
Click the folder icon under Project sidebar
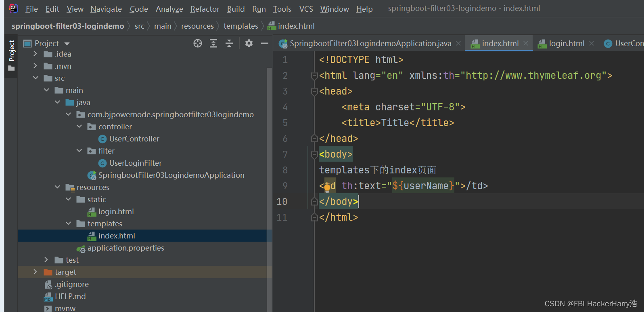pyautogui.click(x=11, y=68)
